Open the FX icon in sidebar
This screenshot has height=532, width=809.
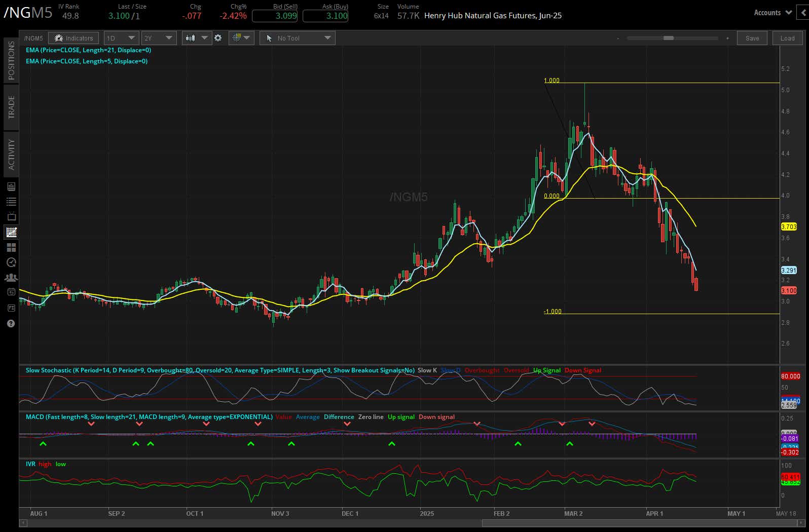pyautogui.click(x=11, y=308)
